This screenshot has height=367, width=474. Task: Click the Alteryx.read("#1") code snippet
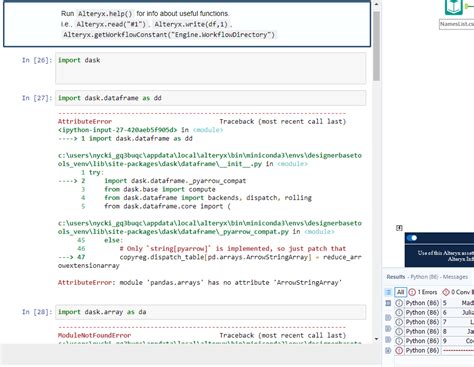click(x=111, y=24)
